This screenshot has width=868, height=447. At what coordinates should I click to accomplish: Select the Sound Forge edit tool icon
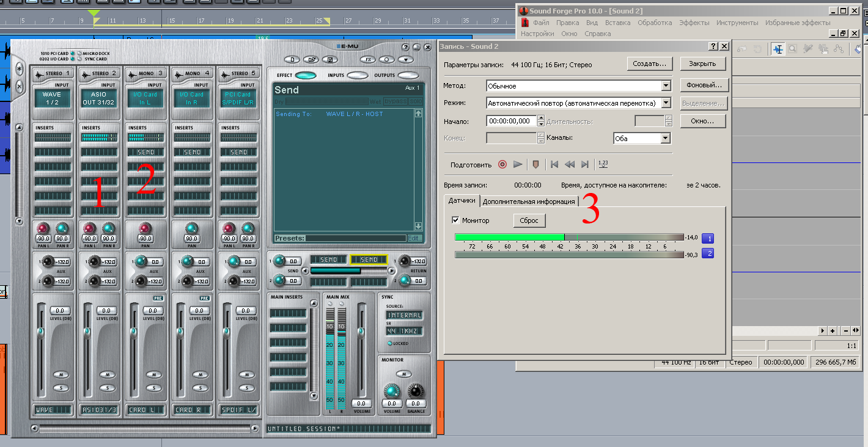click(778, 49)
